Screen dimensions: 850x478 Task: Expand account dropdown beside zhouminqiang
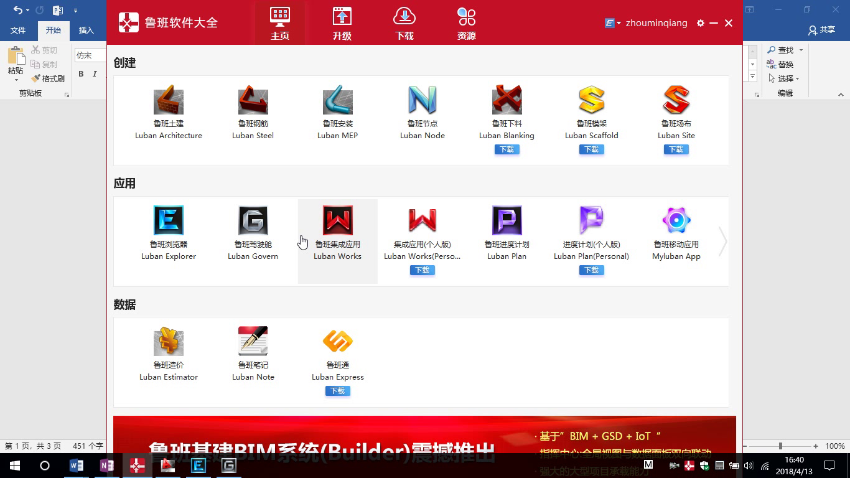(x=619, y=23)
